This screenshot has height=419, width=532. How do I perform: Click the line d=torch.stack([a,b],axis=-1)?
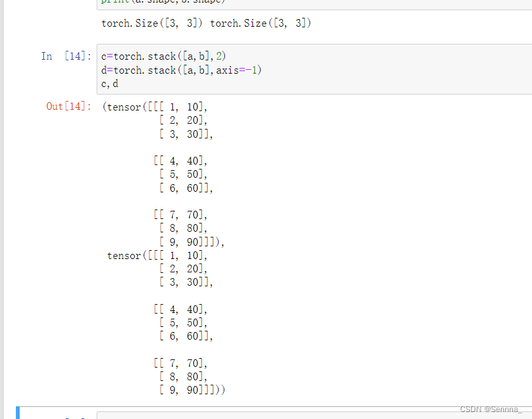182,70
